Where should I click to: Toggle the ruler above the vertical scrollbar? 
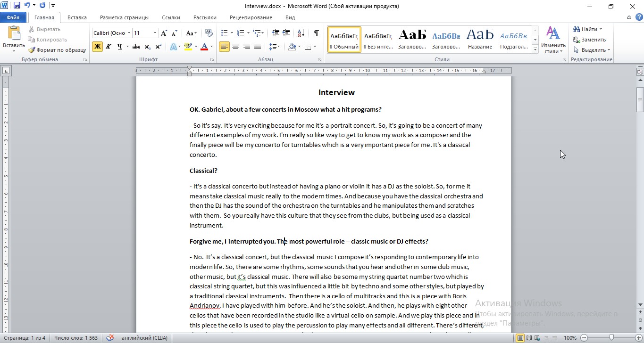point(640,72)
